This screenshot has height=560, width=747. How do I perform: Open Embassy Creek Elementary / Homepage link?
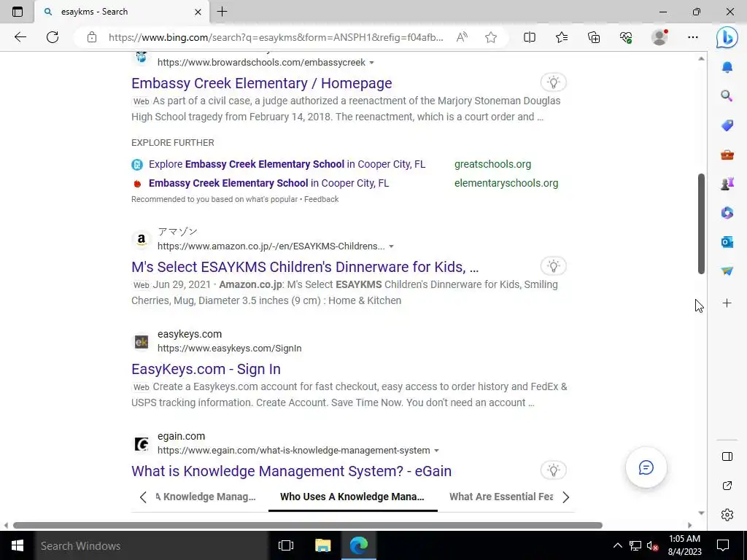262,83
